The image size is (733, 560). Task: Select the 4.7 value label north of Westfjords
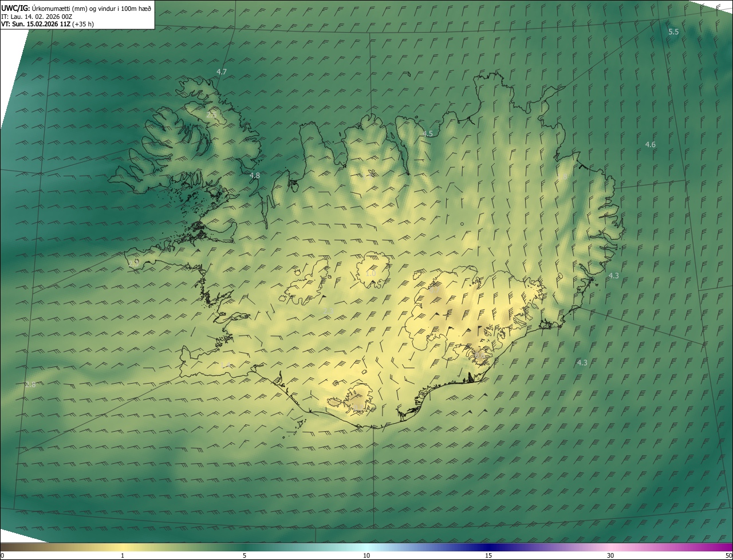point(222,72)
